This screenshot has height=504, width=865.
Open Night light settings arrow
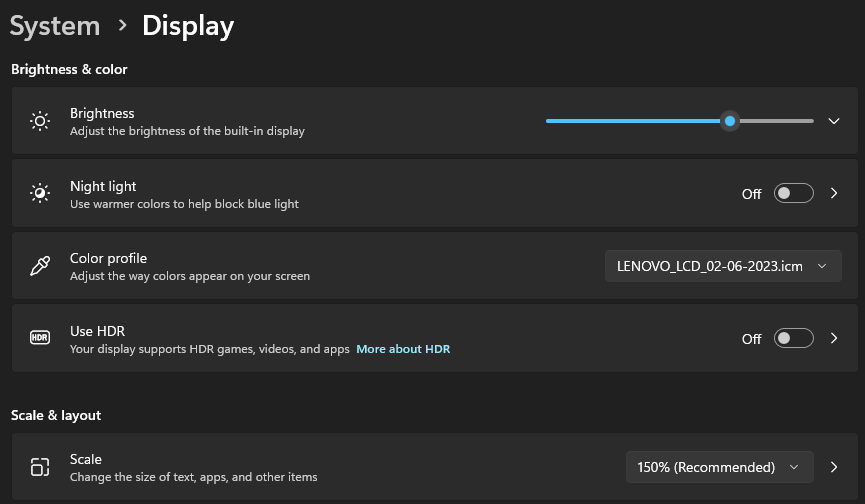(834, 193)
